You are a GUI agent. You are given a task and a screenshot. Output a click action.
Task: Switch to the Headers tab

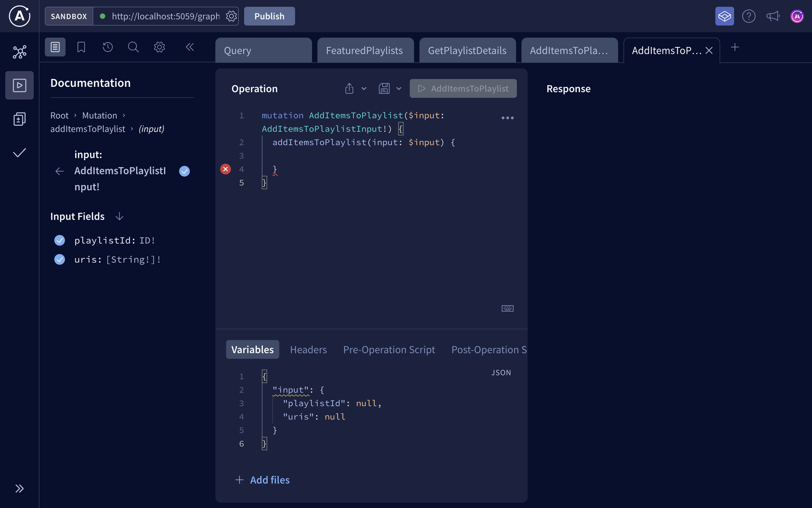pyautogui.click(x=308, y=350)
